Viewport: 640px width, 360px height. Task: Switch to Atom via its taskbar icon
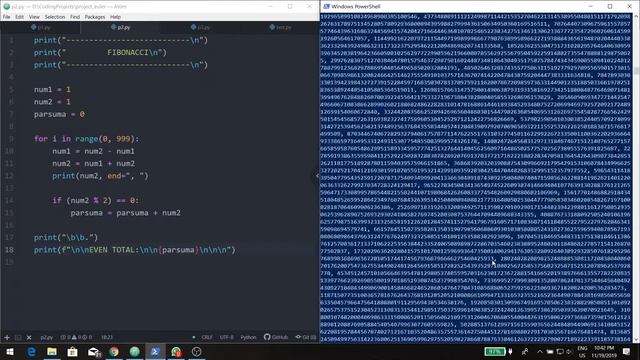135,352
